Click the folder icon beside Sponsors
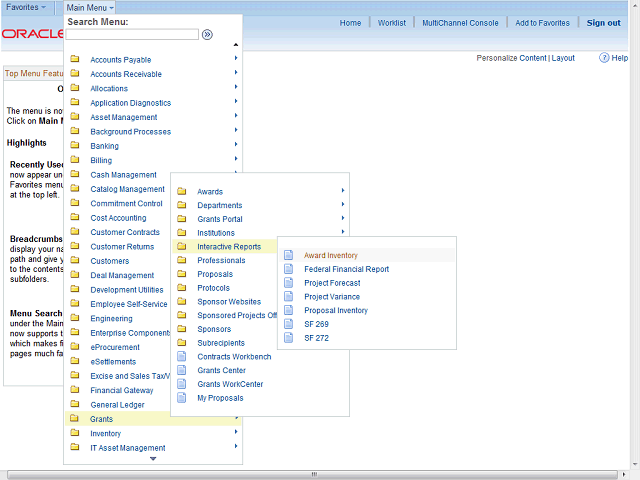This screenshot has width=640, height=480. pos(182,329)
